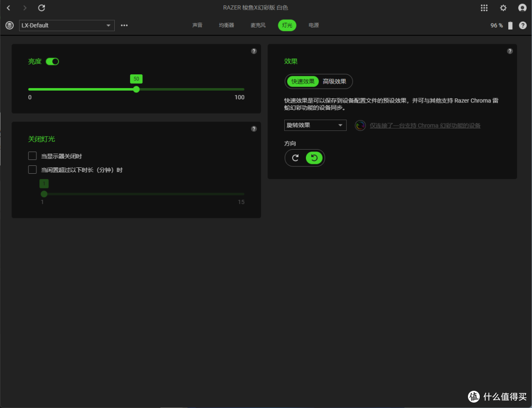Screen dimensions: 532x408
Task: Click the 96 % battery percentage text
Action: tap(497, 26)
